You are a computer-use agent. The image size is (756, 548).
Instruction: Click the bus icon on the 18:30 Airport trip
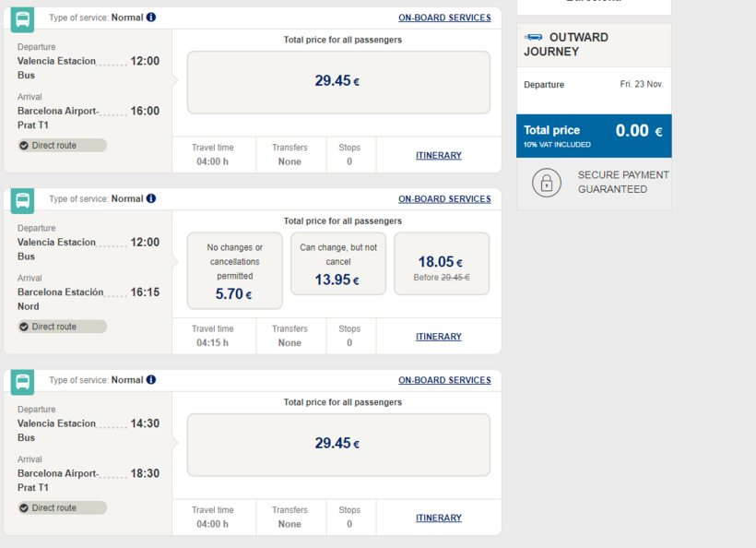pos(23,381)
